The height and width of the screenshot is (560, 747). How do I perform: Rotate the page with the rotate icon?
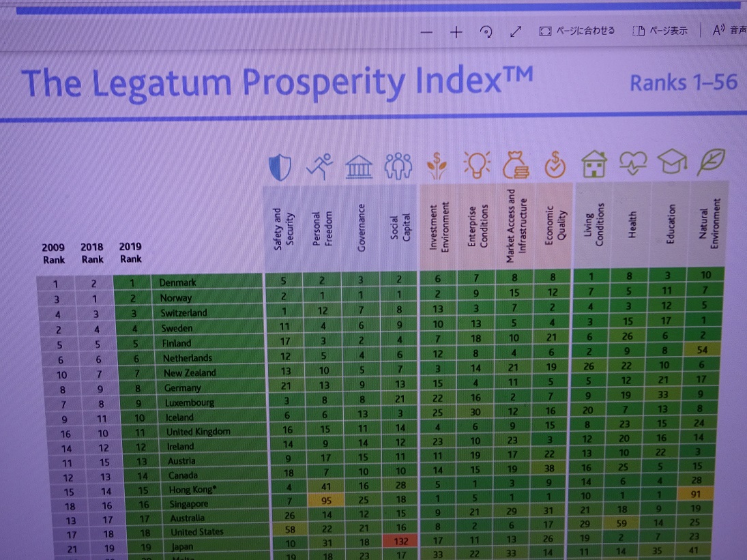[486, 32]
